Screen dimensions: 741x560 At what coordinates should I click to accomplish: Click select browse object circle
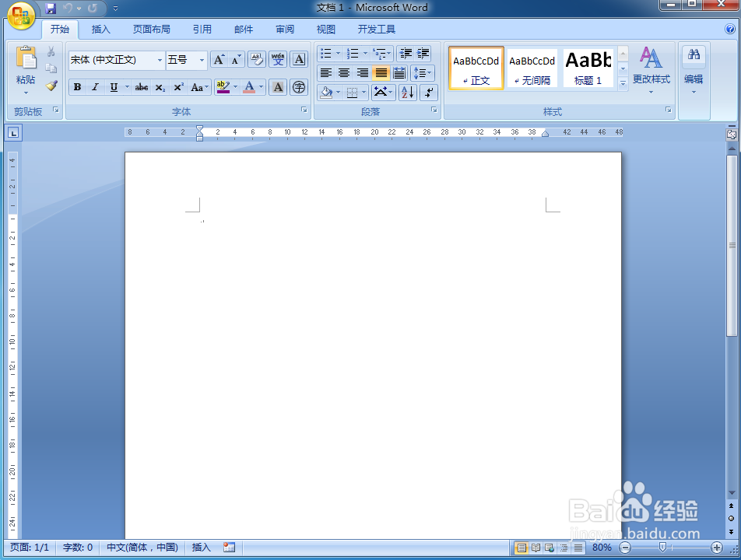click(732, 519)
